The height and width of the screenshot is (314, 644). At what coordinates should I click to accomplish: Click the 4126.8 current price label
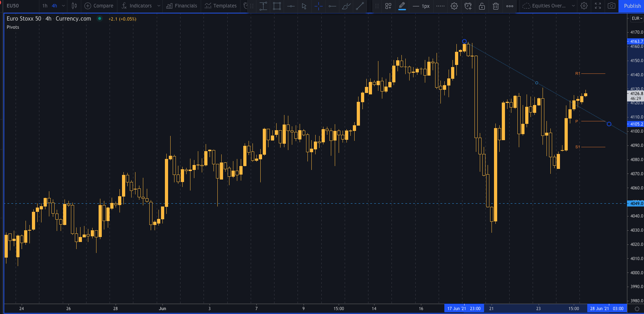tap(636, 94)
